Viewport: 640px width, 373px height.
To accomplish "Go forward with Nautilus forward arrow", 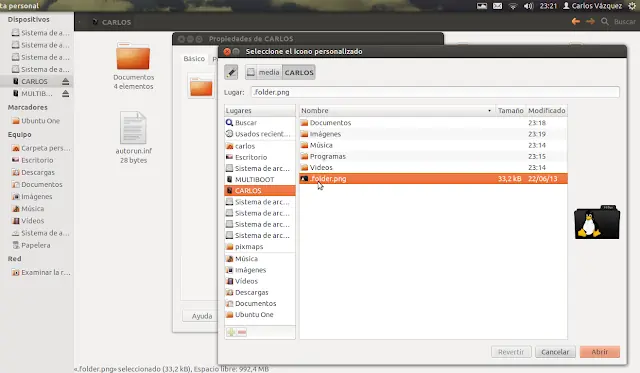I will [x=590, y=22].
